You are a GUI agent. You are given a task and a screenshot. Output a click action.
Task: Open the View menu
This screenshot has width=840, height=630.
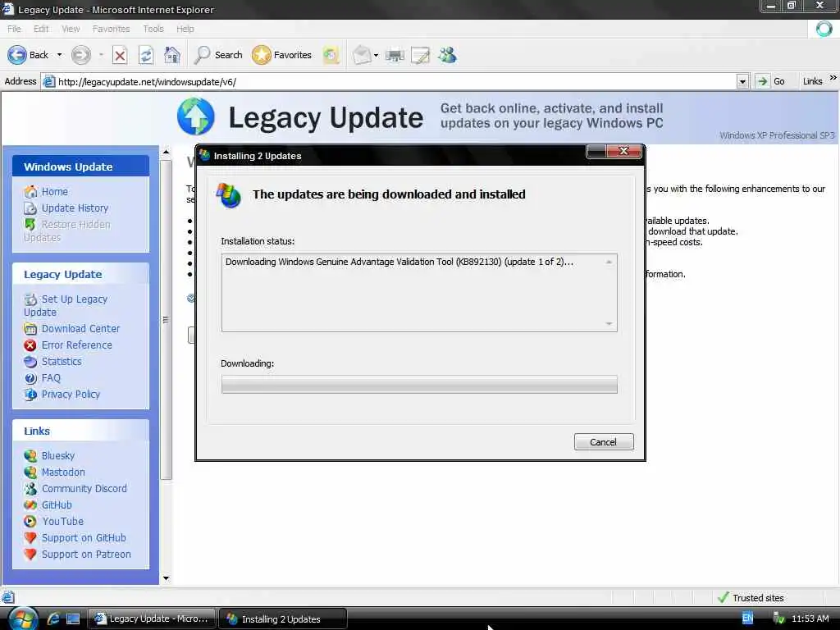coord(71,29)
